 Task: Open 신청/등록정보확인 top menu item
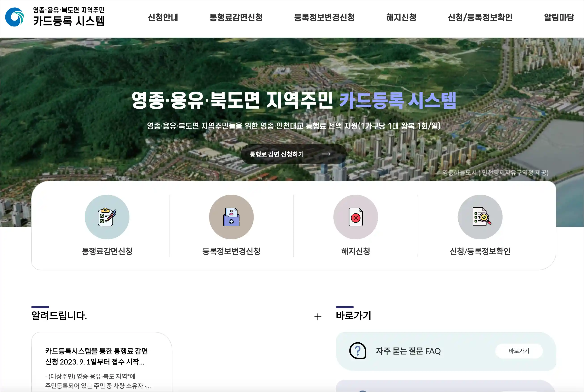click(x=480, y=17)
